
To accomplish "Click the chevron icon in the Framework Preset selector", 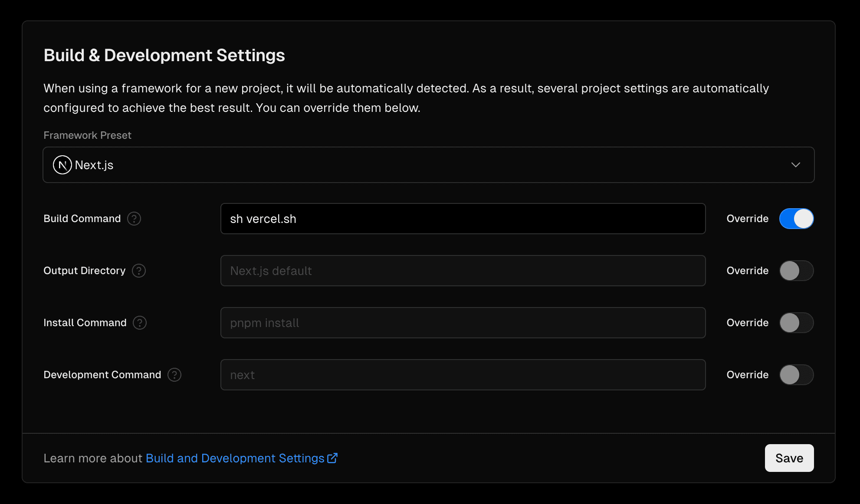I will point(796,165).
